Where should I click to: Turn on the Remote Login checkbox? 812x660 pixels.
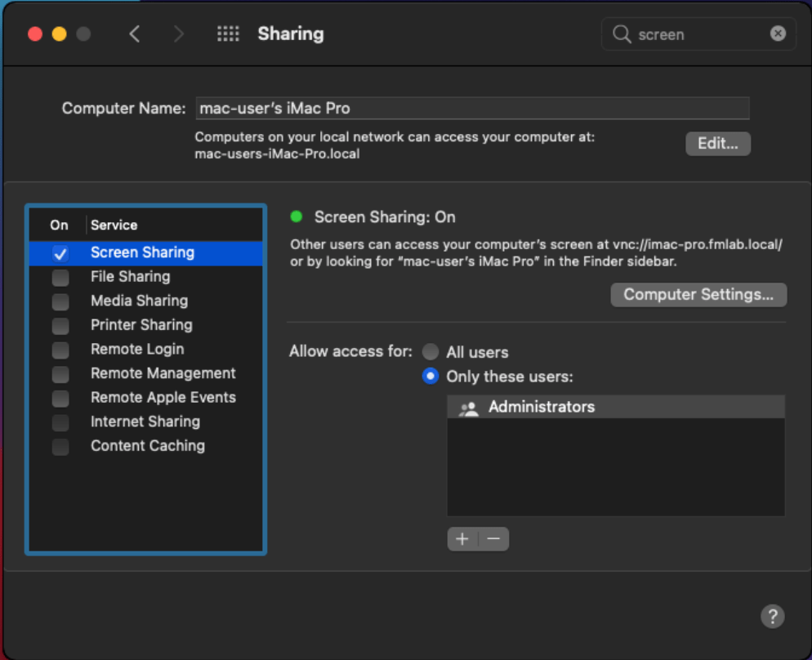(60, 350)
